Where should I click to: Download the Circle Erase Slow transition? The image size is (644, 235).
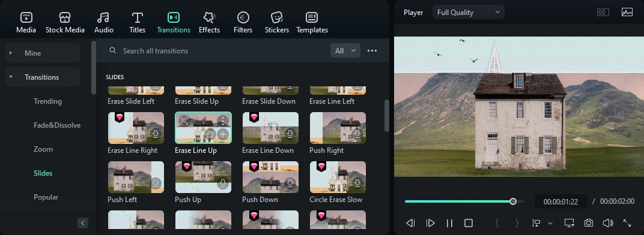[357, 183]
